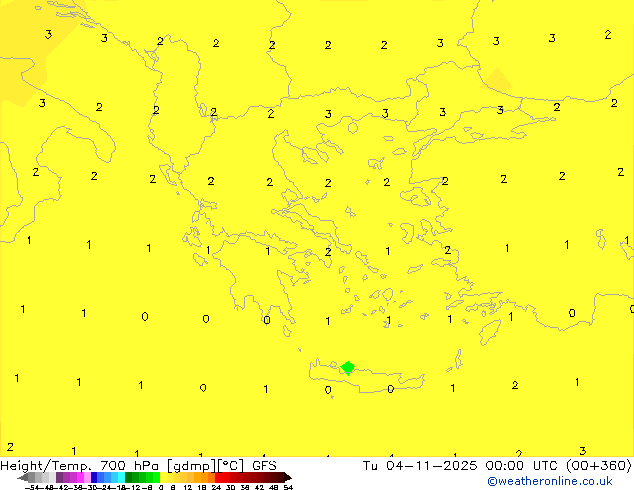
Task: Click the orange section of the color bar
Action: tap(204, 478)
